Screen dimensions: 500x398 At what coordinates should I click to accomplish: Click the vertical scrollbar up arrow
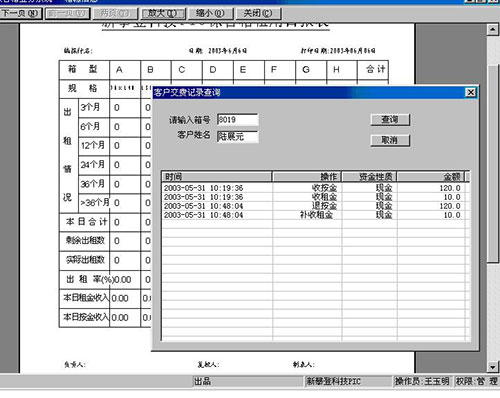pos(493,30)
